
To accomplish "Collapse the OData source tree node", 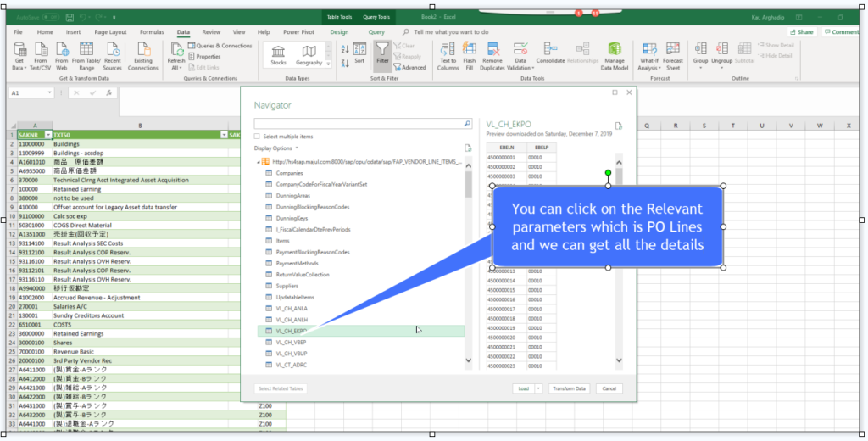I will [x=258, y=161].
